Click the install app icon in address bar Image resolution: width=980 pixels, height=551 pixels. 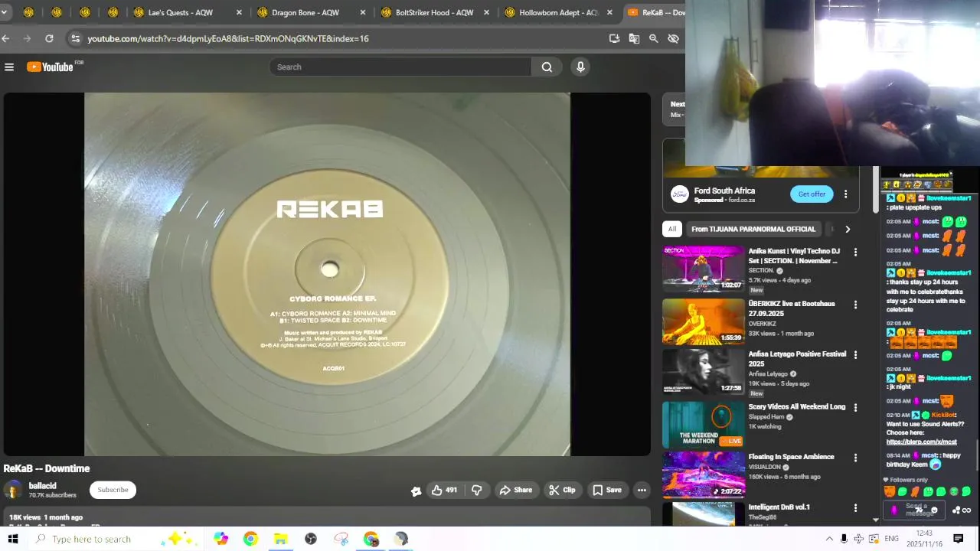pyautogui.click(x=614, y=38)
